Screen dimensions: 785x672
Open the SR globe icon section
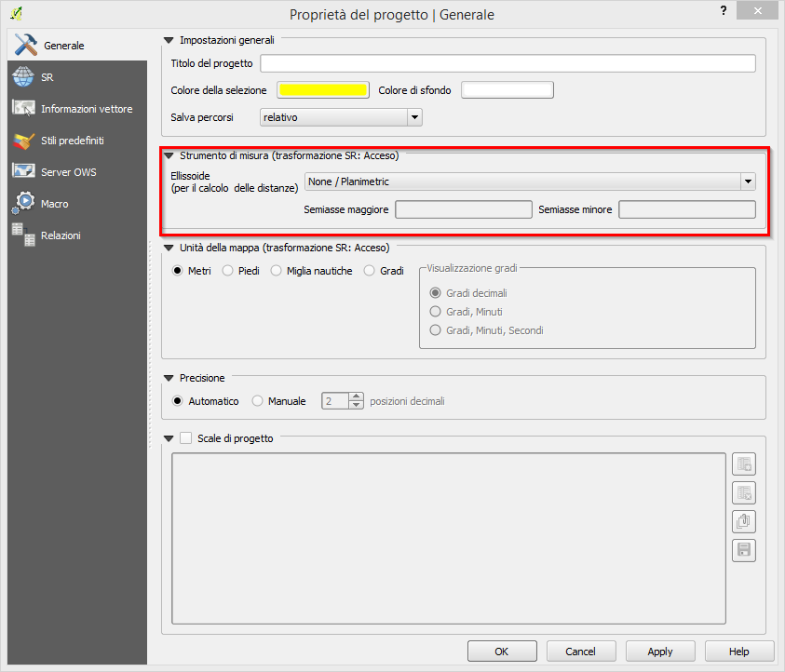click(x=23, y=77)
